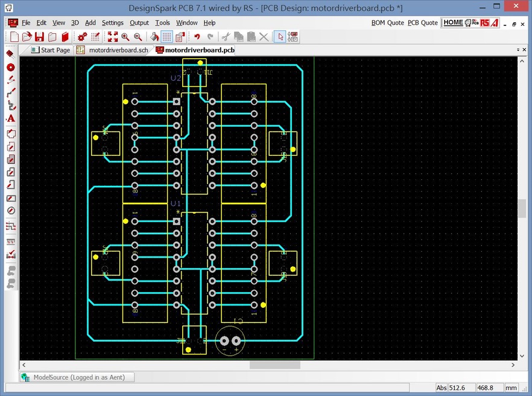Open the File menu

tap(26, 23)
